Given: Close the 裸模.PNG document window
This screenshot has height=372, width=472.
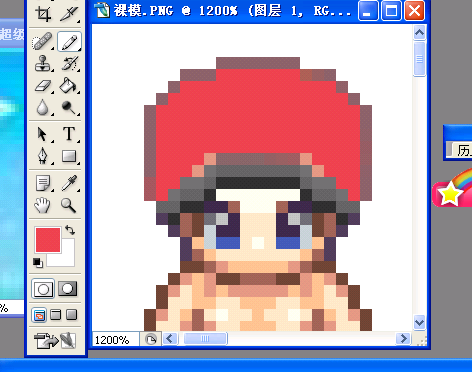Looking at the screenshot, I should (414, 11).
